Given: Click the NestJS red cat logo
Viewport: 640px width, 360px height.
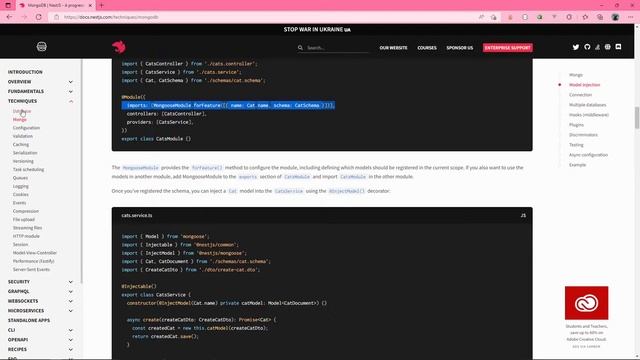Looking at the screenshot, I should (x=119, y=47).
